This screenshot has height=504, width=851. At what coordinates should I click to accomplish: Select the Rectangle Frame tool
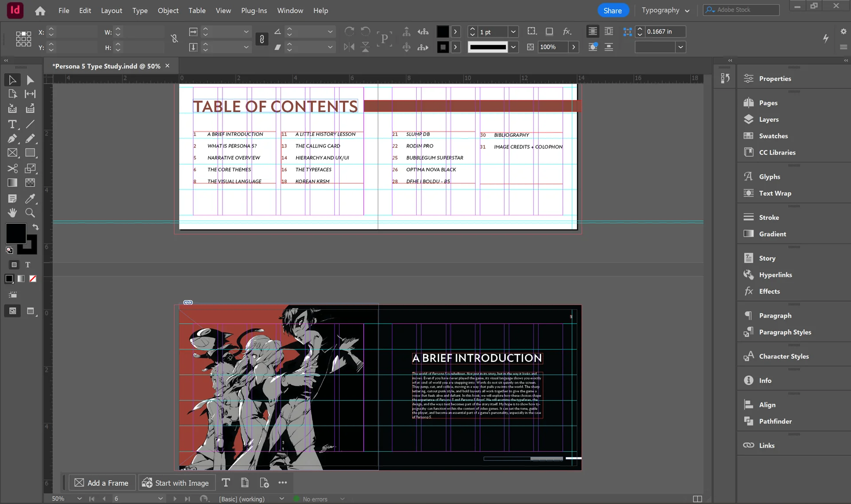[12, 153]
